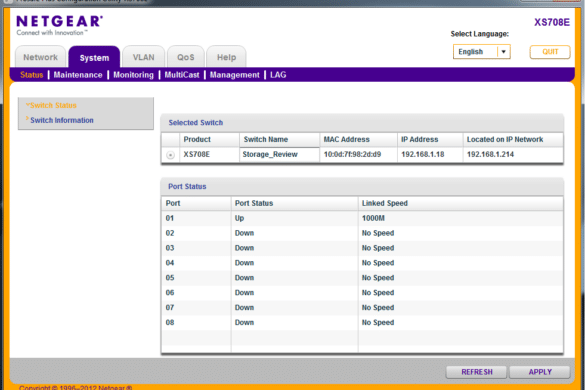This screenshot has height=390, width=585.
Task: Edit the Storage_Review switch name field
Action: [x=279, y=155]
